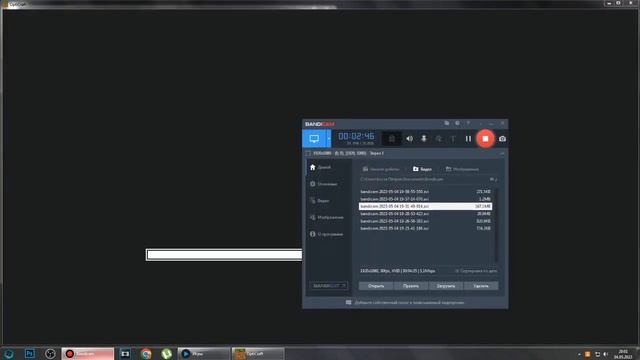Toggle the speaker sound icon in Bandicam
Viewport: 640px width, 360px height.
(409, 139)
